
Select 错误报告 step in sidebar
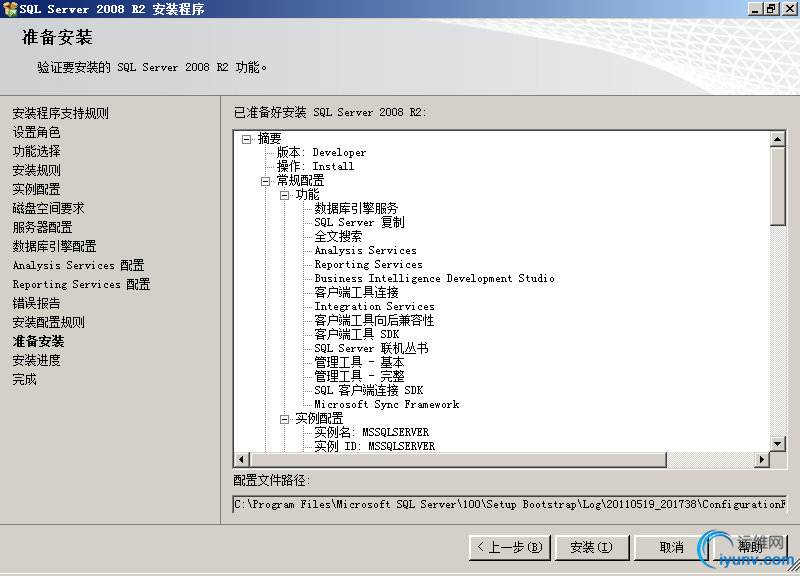pyautogui.click(x=36, y=303)
